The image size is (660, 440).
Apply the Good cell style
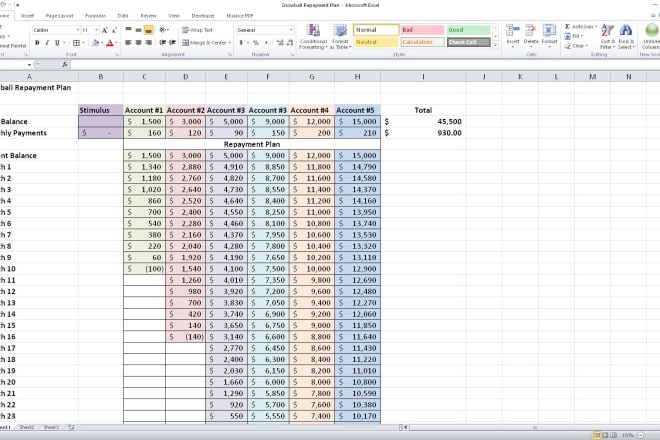[468, 30]
